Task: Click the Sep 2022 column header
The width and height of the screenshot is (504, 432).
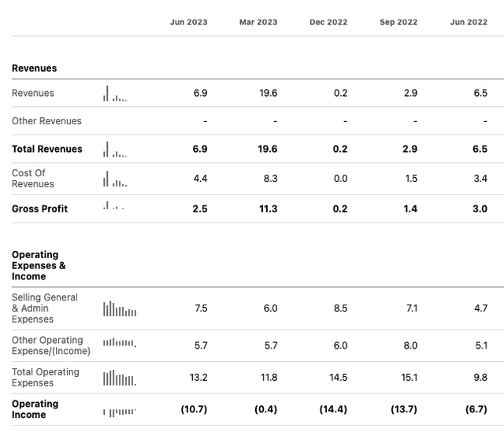Action: click(x=398, y=22)
